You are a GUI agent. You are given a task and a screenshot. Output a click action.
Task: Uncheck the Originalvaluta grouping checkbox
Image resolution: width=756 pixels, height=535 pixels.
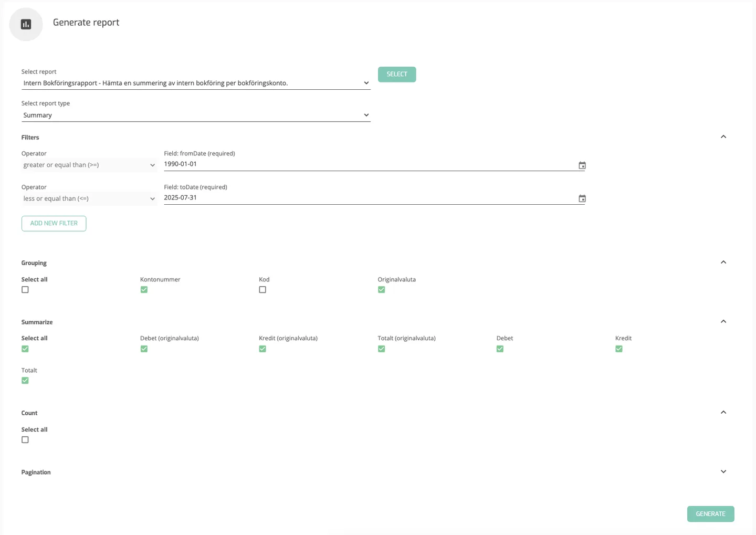tap(382, 290)
